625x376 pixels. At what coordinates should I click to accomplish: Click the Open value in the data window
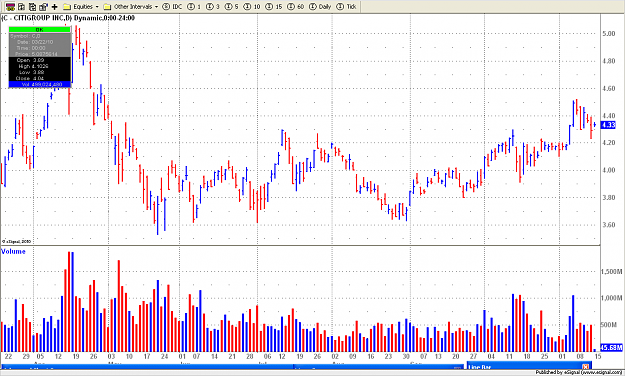[x=39, y=60]
